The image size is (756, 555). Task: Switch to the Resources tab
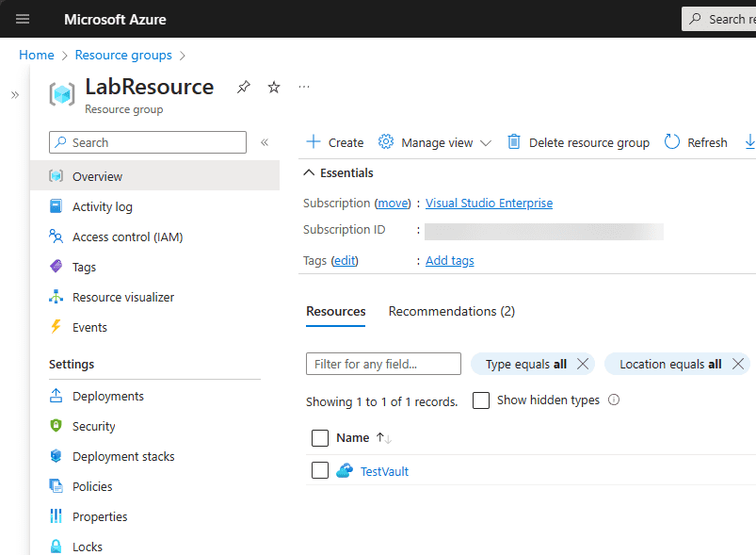pos(335,312)
